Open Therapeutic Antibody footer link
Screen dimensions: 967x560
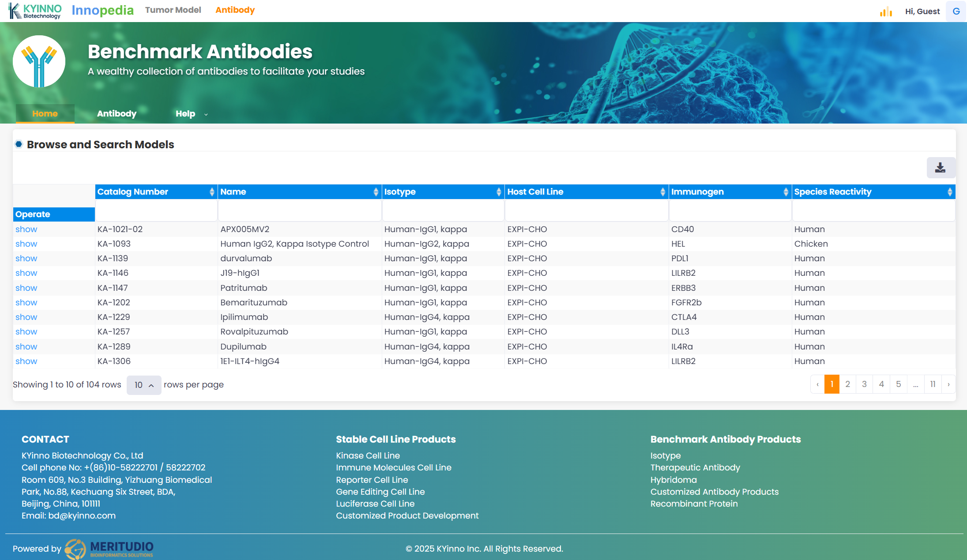pos(695,468)
